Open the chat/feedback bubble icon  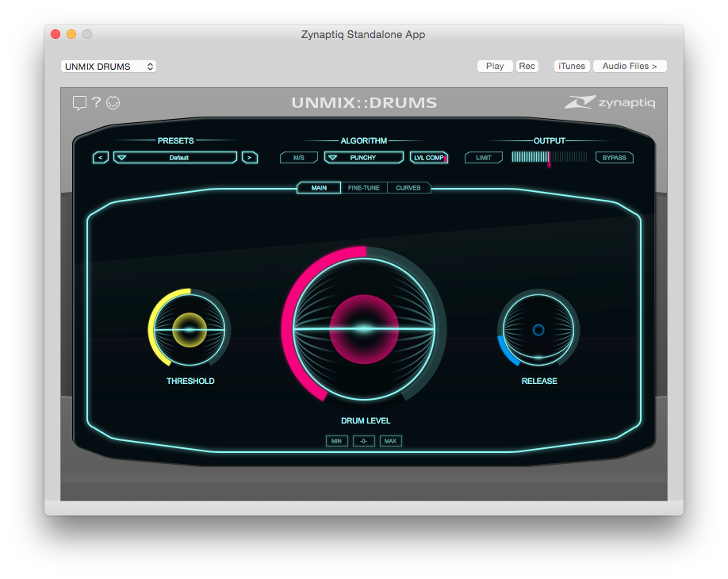coord(79,103)
